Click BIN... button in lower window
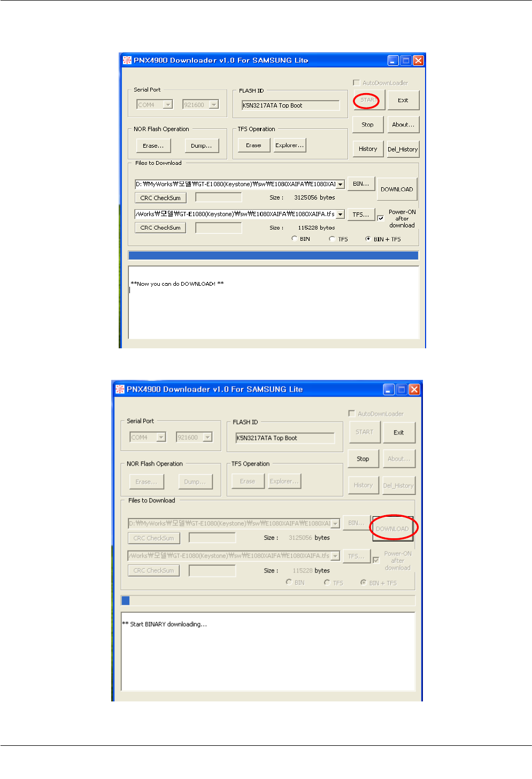The image size is (532, 779). [x=356, y=523]
